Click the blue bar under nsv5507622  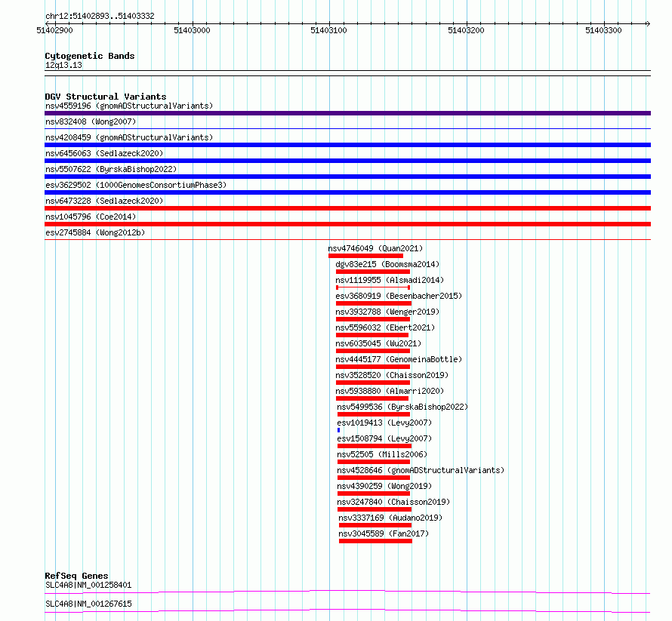[347, 177]
